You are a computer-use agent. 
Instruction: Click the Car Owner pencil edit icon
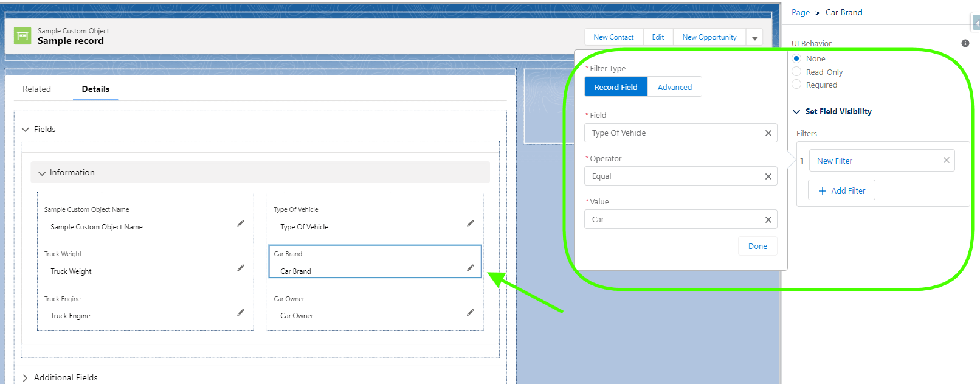click(x=470, y=312)
